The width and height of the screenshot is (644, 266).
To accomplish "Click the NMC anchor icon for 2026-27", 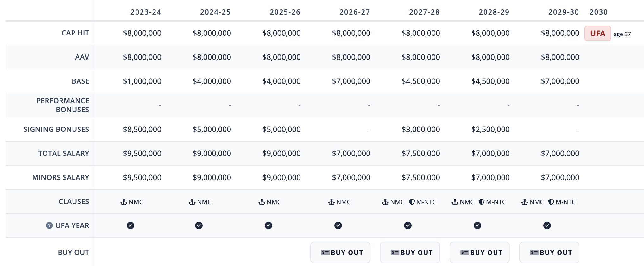I will [331, 202].
